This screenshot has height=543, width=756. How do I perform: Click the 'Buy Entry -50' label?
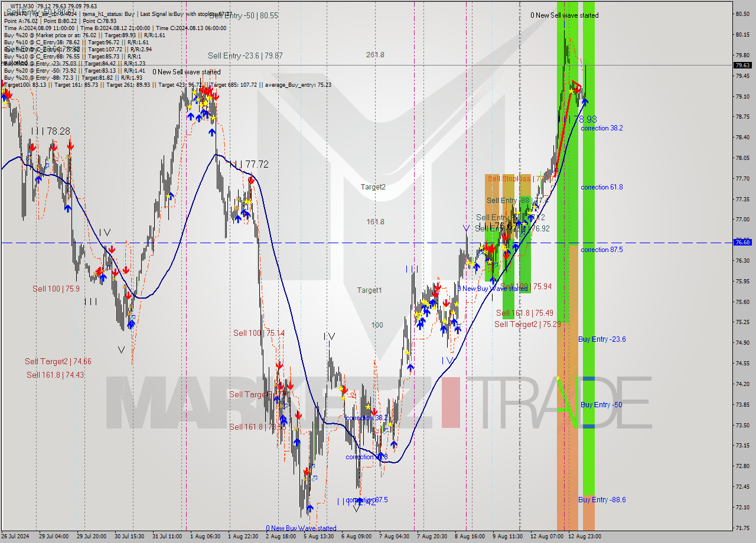tap(601, 405)
